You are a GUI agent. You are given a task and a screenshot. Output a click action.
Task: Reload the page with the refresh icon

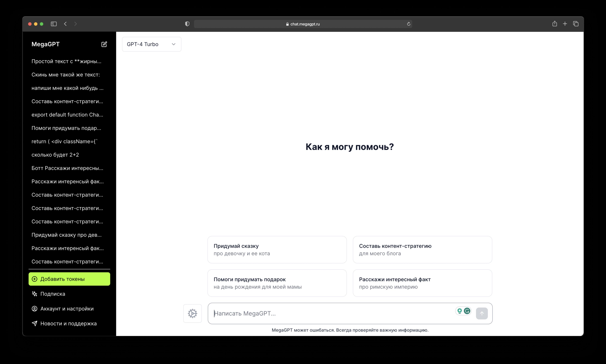409,24
